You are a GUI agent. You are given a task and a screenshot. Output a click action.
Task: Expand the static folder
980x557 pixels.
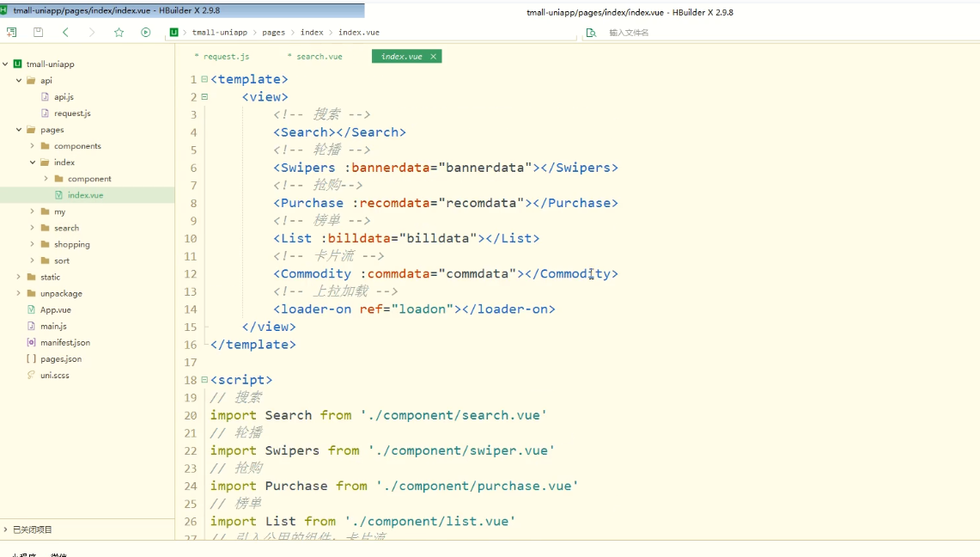(19, 277)
